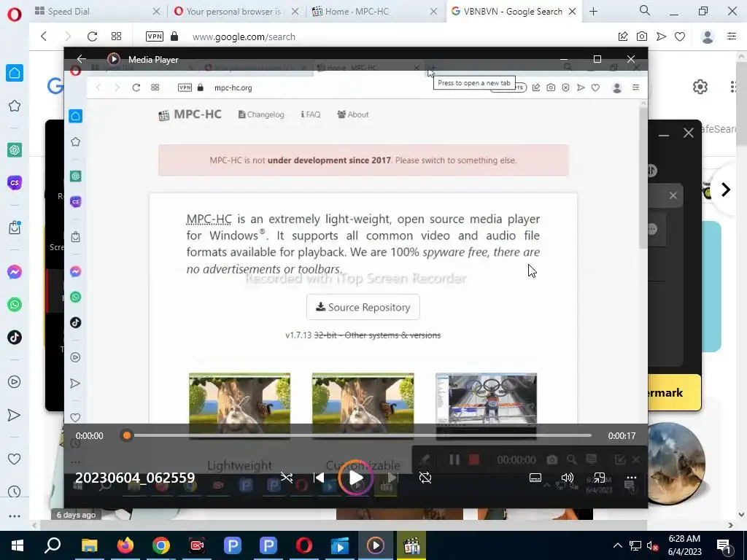The height and width of the screenshot is (560, 747).
Task: Open Player in Opera sidebar
Action: 15,381
